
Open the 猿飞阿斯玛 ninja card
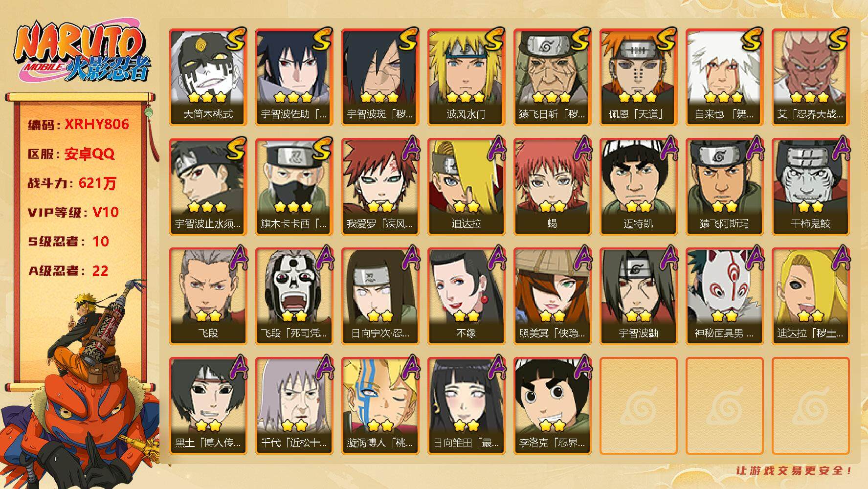[x=724, y=187]
